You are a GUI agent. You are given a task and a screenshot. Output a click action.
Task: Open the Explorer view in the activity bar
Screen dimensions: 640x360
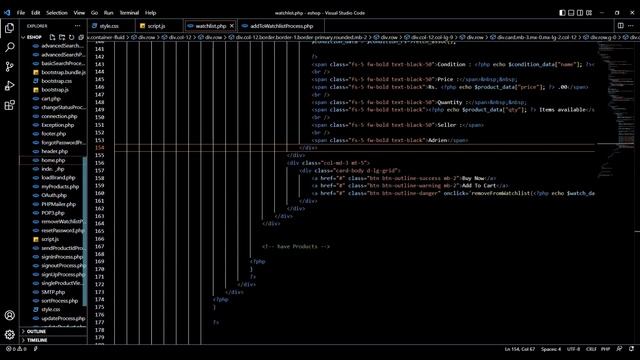[9, 28]
